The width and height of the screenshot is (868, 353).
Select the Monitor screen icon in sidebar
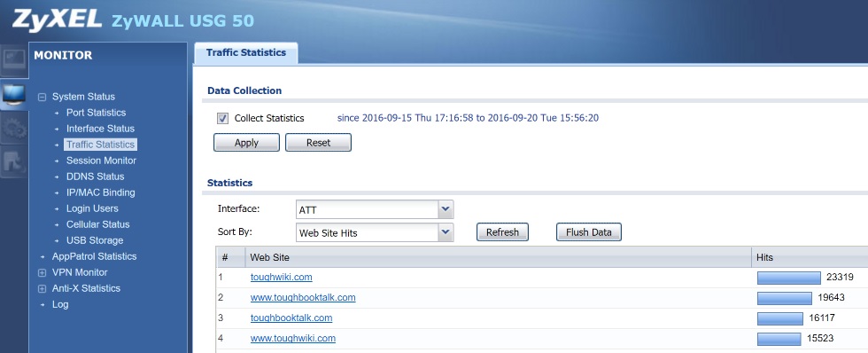[x=14, y=94]
